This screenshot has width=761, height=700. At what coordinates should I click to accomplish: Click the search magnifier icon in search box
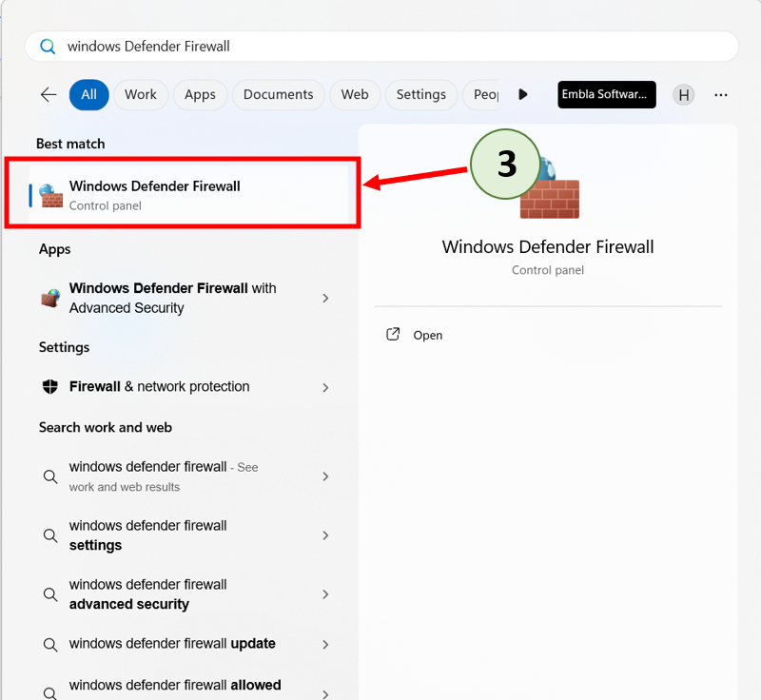(48, 46)
